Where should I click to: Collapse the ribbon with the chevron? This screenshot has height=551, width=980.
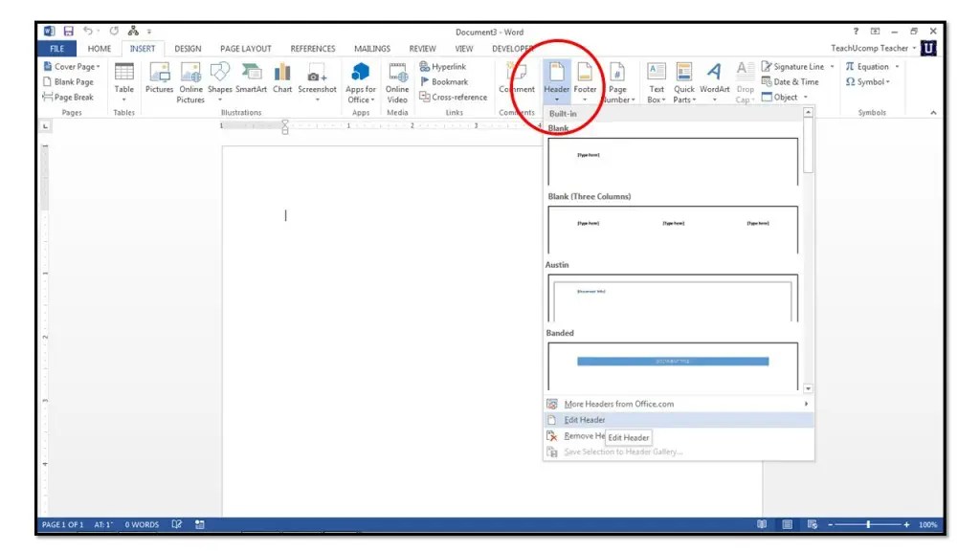933,113
